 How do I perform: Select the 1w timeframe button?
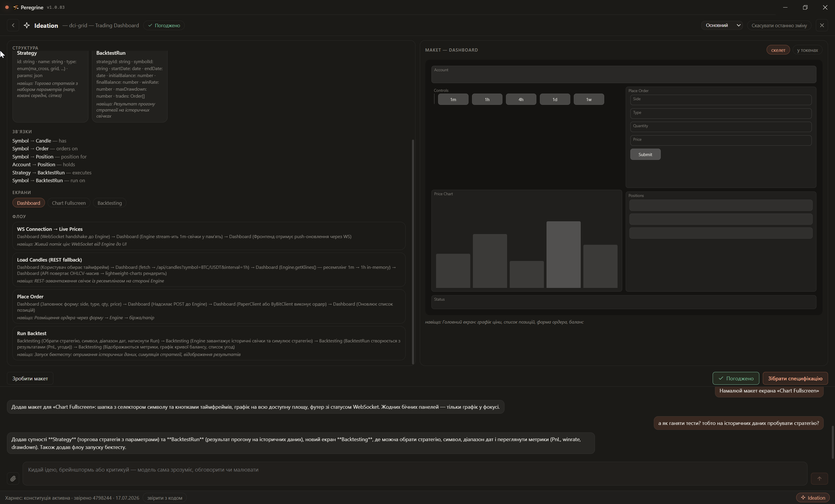coord(589,100)
